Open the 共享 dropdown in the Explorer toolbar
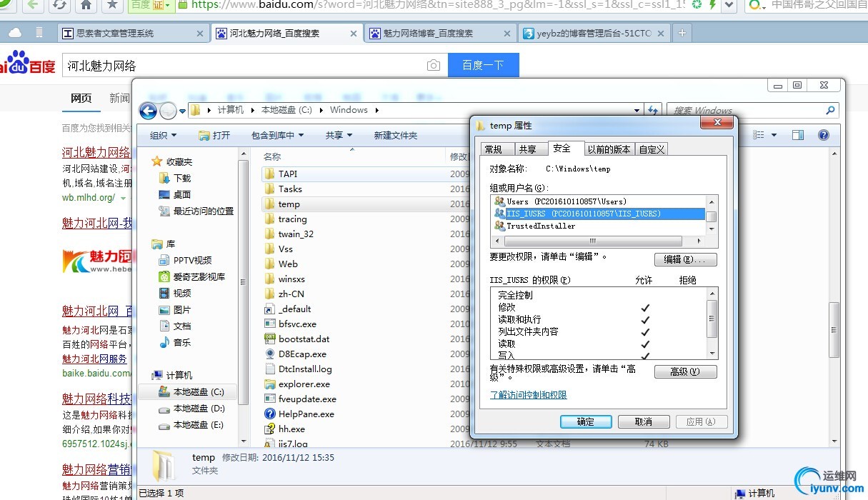This screenshot has width=868, height=500. 339,135
